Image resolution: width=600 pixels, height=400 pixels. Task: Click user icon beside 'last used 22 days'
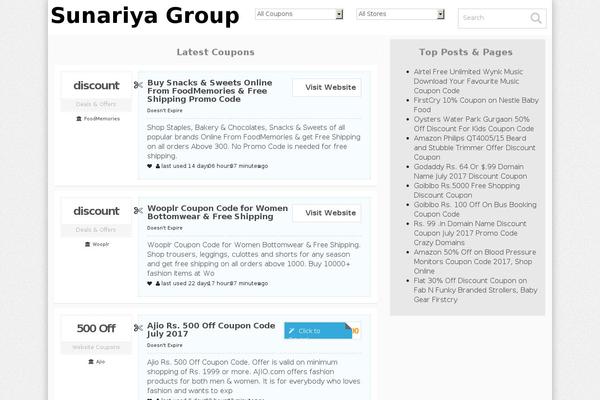click(x=158, y=284)
